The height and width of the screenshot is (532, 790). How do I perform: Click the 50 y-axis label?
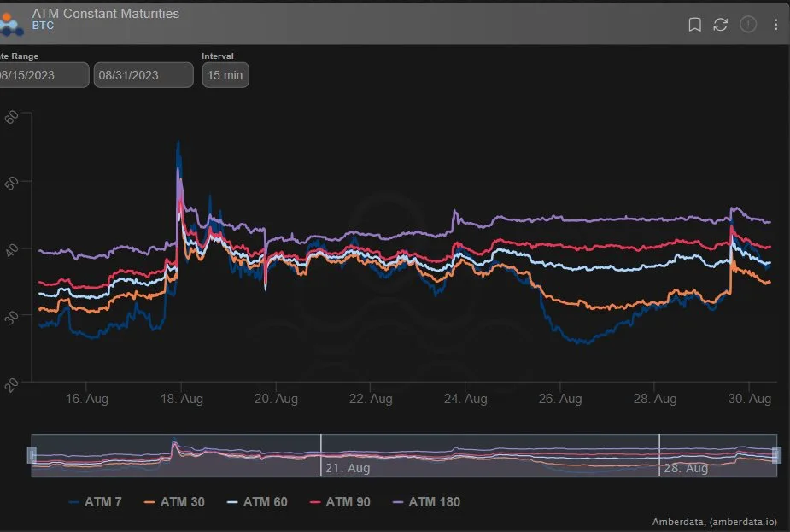[x=12, y=183]
